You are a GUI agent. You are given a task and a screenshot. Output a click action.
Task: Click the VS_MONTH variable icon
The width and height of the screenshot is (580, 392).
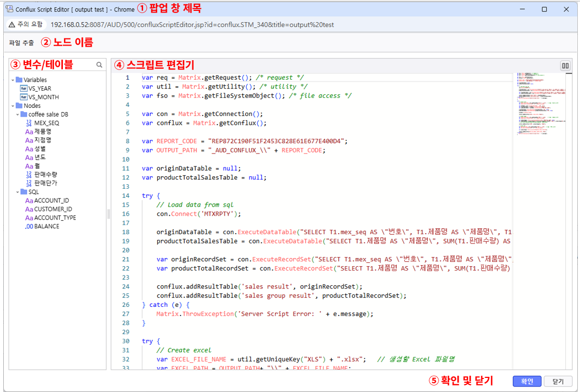pyautogui.click(x=23, y=97)
